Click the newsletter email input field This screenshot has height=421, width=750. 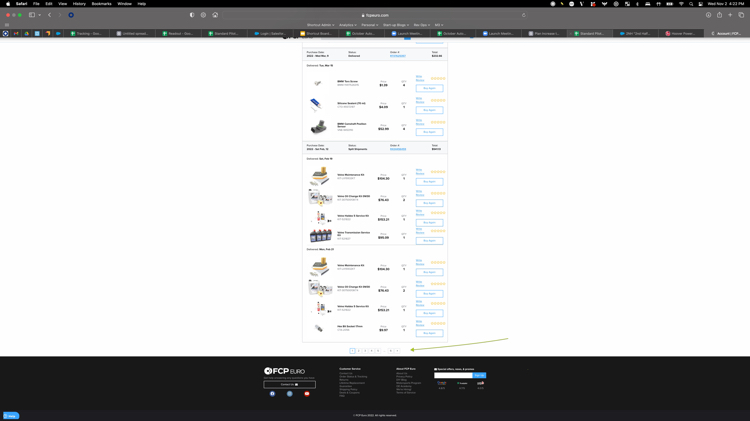(453, 375)
